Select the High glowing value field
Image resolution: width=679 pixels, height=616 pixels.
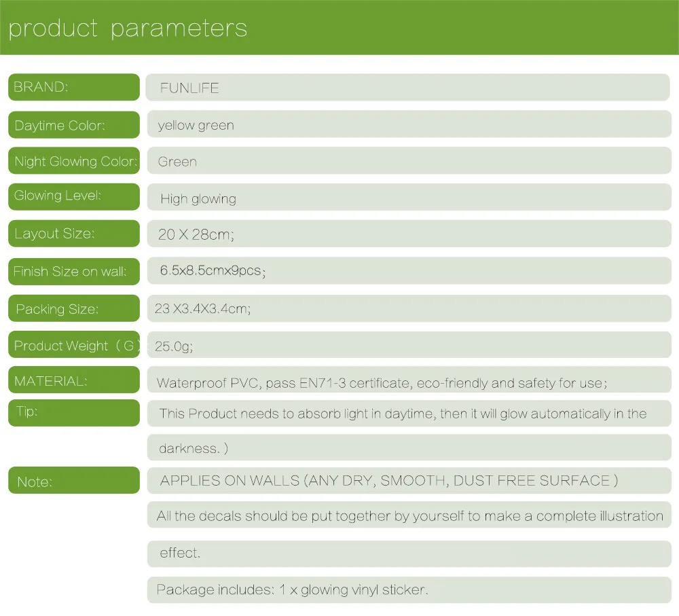pyautogui.click(x=409, y=197)
